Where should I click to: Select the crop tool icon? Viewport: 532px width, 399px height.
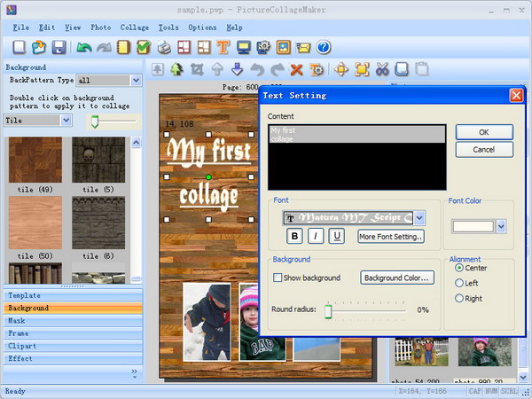pos(197,69)
